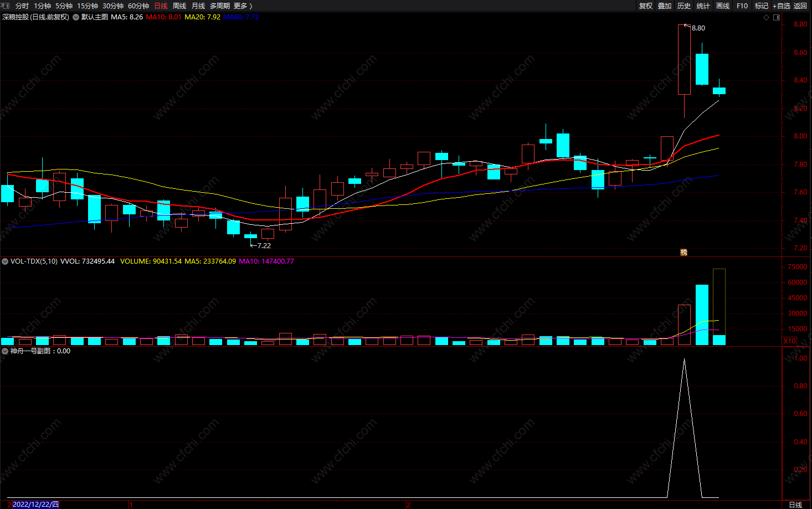Switch to the 分时 timeframe tab
Screen dimensions: 812x509
click(22, 6)
